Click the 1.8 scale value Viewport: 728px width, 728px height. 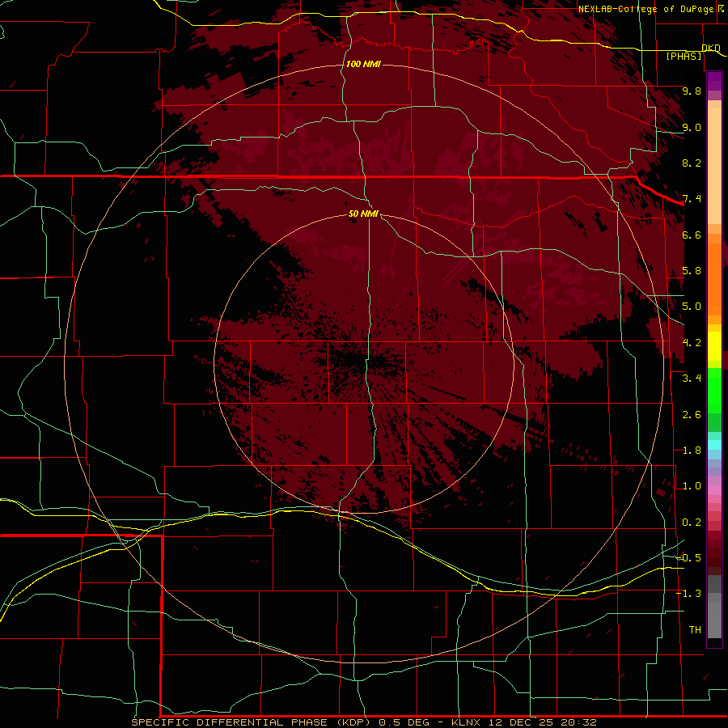pos(692,451)
